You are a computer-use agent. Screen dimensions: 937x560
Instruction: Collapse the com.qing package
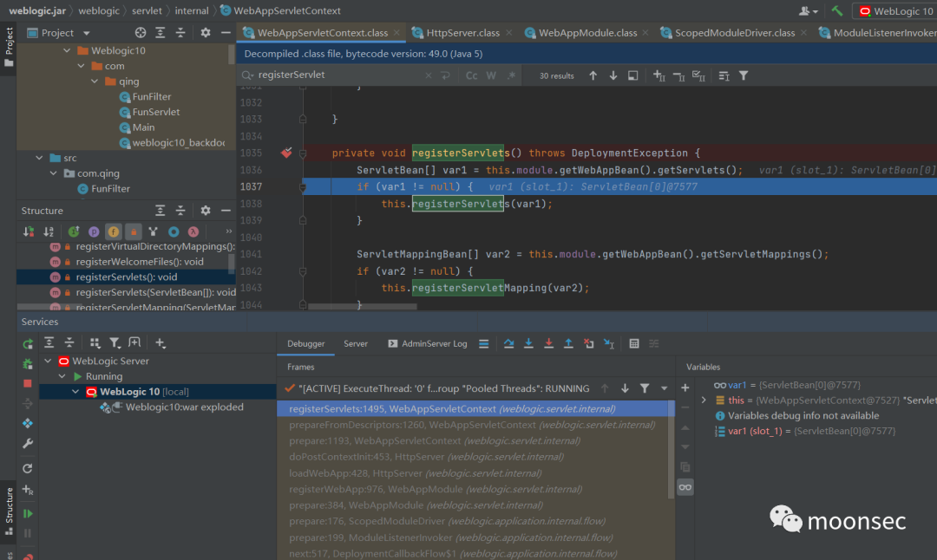54,173
